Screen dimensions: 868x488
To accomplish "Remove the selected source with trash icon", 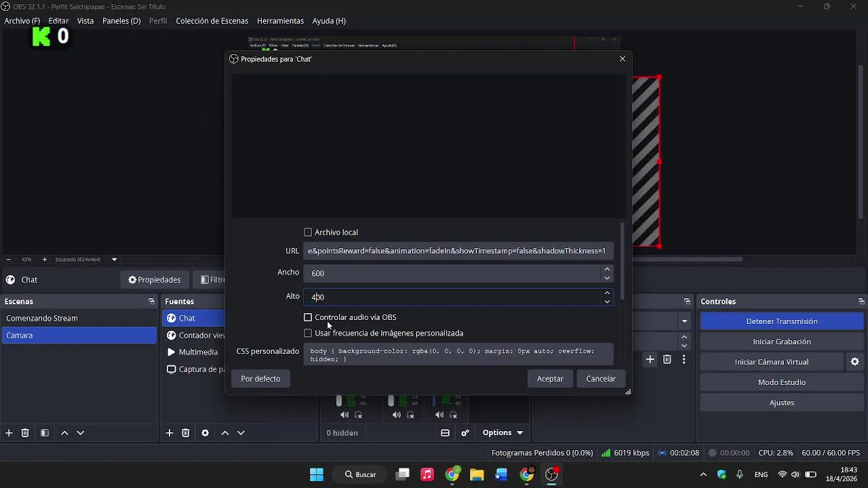I will point(186,433).
